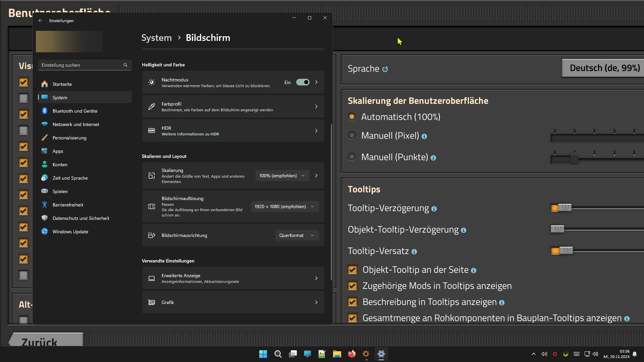This screenshot has width=644, height=362.
Task: Select the Manuell (Punkte) radio button
Action: point(352,157)
